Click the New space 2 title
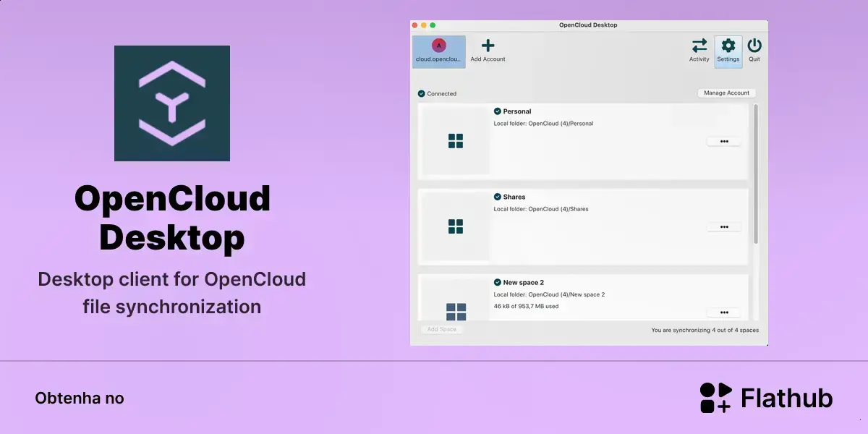Image resolution: width=868 pixels, height=434 pixels. click(x=524, y=282)
